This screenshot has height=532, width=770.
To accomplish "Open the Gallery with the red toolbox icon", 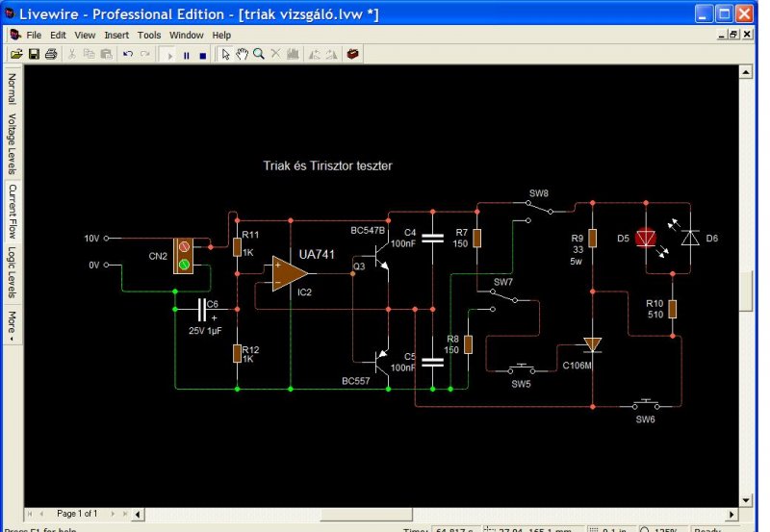I will tap(352, 54).
